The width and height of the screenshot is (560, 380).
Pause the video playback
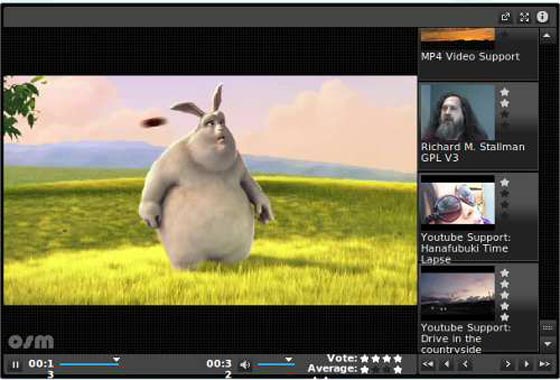click(x=15, y=365)
